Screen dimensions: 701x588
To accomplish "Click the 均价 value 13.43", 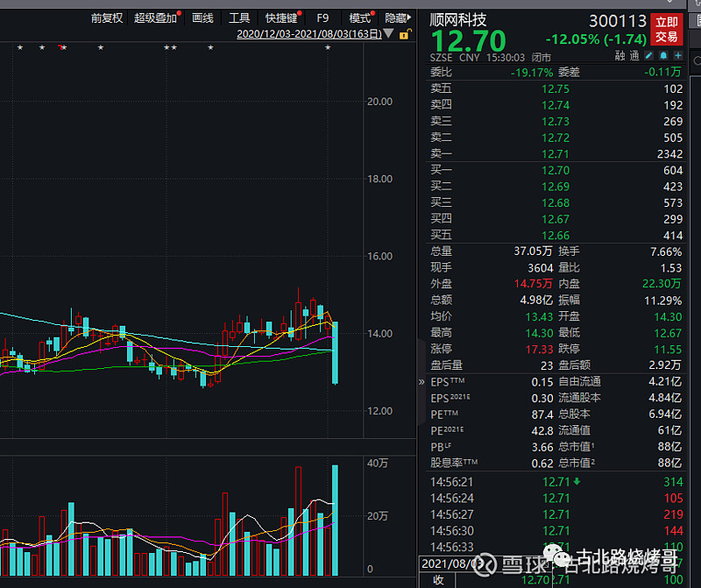I will pyautogui.click(x=539, y=316).
